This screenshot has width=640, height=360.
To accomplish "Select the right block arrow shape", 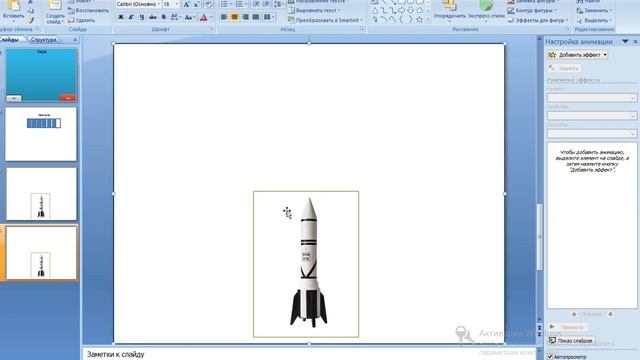I will point(402,11).
